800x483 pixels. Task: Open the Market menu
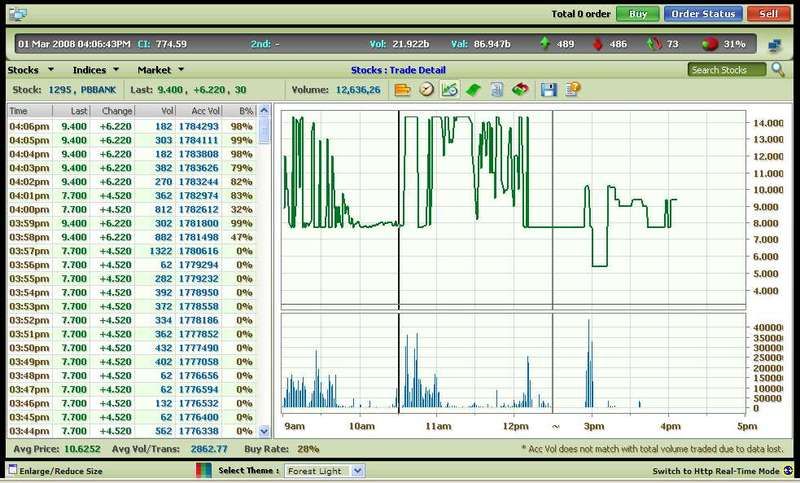[154, 70]
